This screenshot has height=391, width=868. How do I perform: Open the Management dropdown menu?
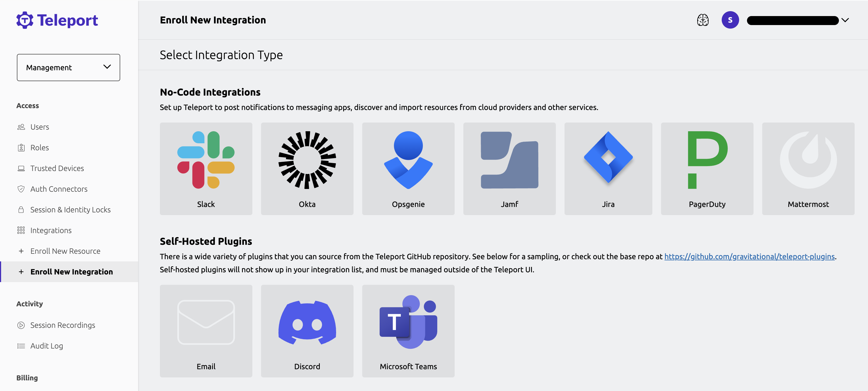point(68,67)
